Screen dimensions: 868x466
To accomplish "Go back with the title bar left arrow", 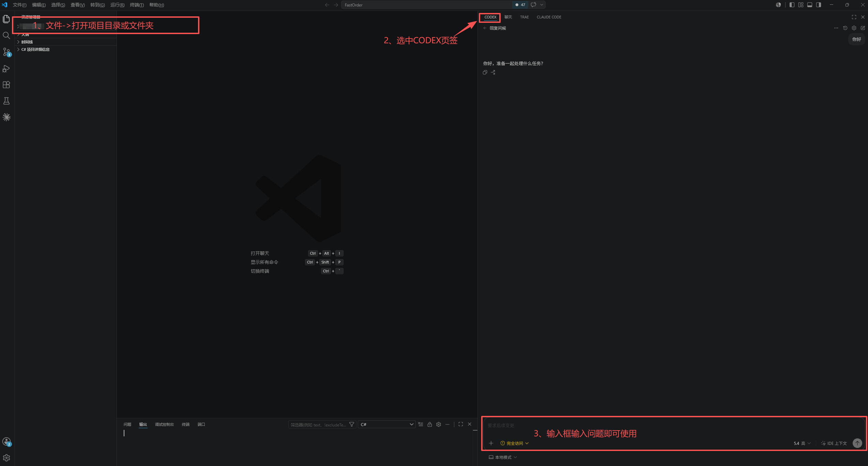I will tap(327, 5).
